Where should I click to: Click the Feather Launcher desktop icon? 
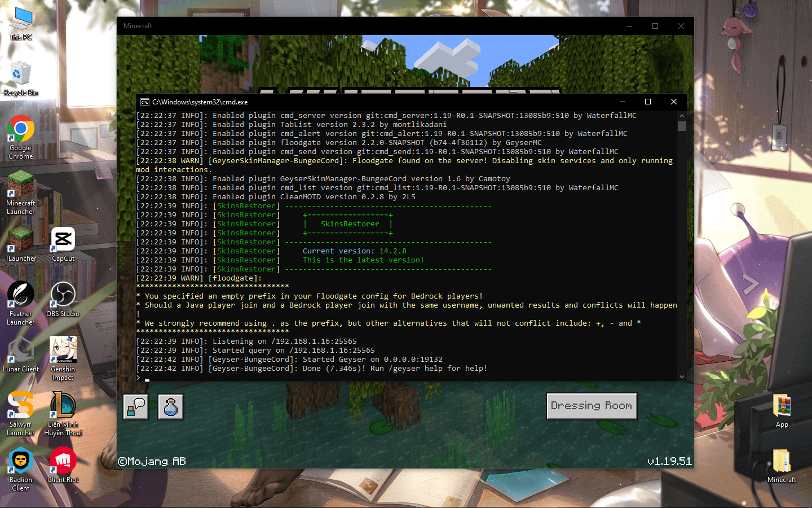pyautogui.click(x=21, y=304)
